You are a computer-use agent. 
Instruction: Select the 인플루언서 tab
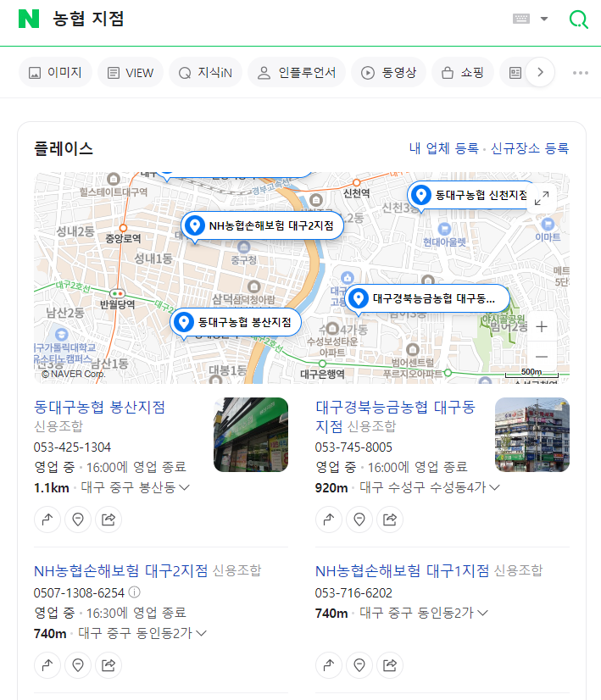coord(297,72)
